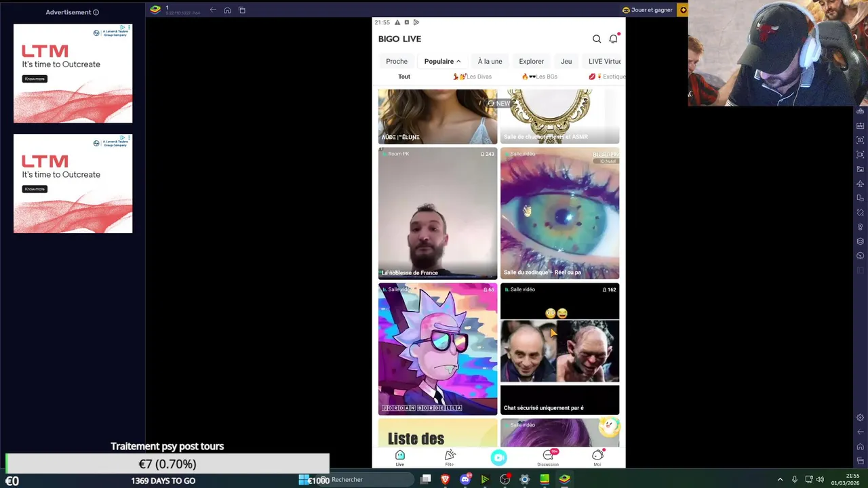Select the Jeu tab
868x488 pixels.
click(566, 61)
